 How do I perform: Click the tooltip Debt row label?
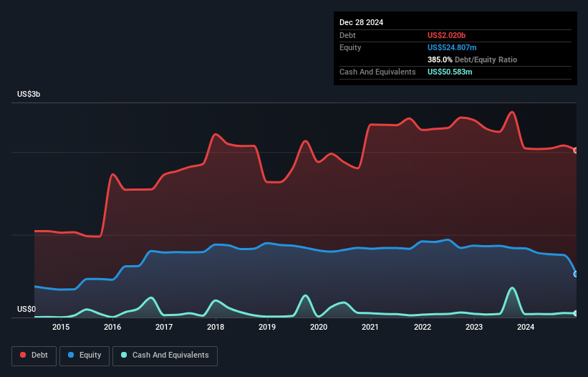[347, 35]
